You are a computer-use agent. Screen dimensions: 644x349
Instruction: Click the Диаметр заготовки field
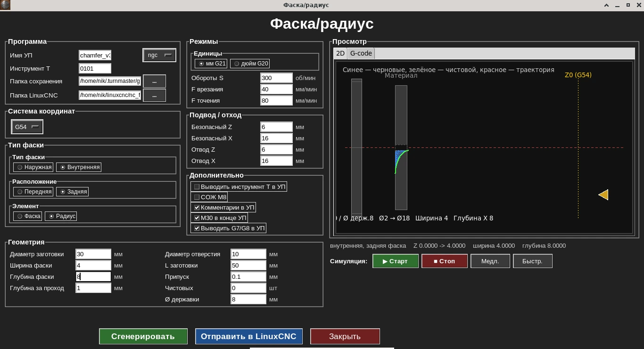tap(93, 254)
